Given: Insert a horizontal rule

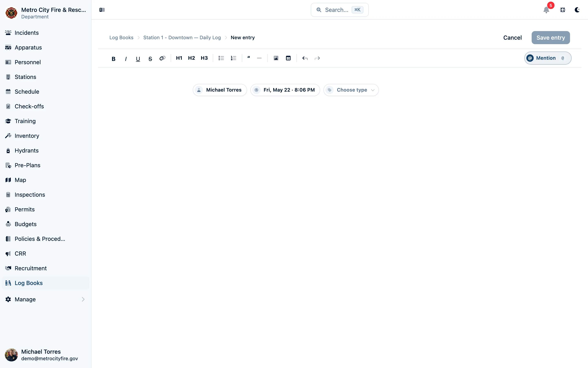Looking at the screenshot, I should coord(259,58).
